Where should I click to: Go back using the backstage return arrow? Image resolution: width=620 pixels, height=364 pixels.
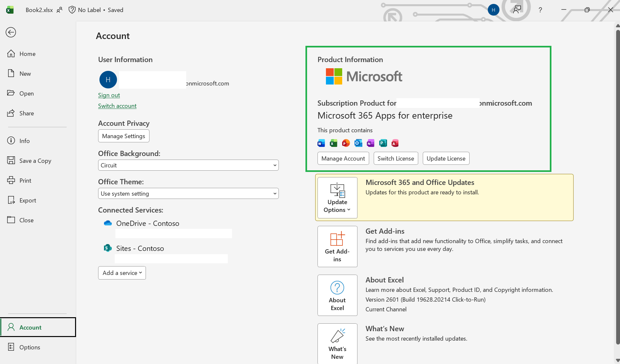(x=11, y=32)
